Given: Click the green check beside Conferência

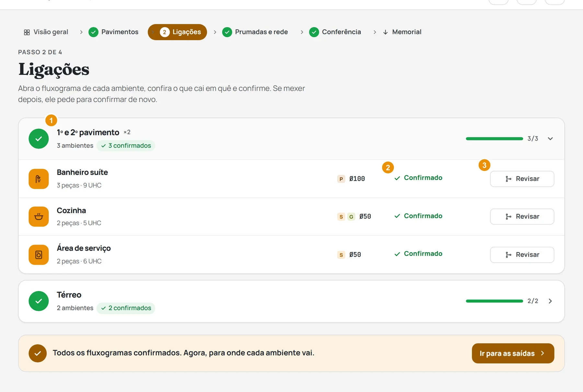Looking at the screenshot, I should (314, 32).
